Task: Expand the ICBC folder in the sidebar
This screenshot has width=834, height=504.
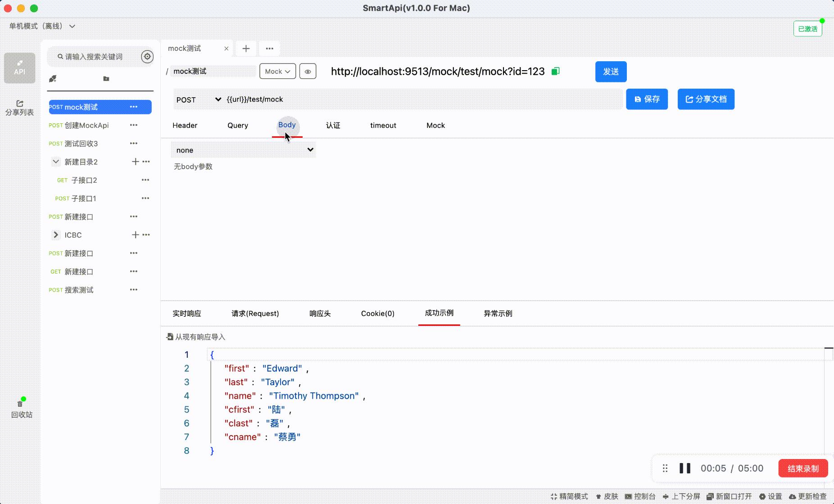Action: 55,234
